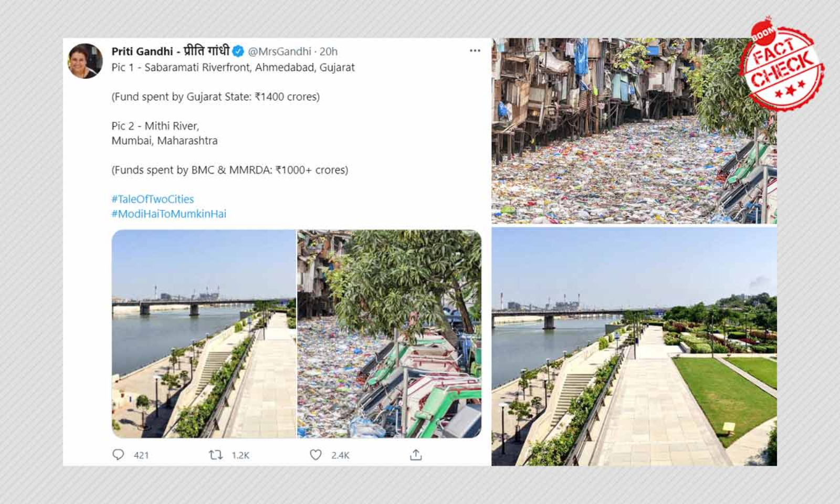
Task: Open Priti Gandhi's profile avatar
Action: (x=85, y=61)
